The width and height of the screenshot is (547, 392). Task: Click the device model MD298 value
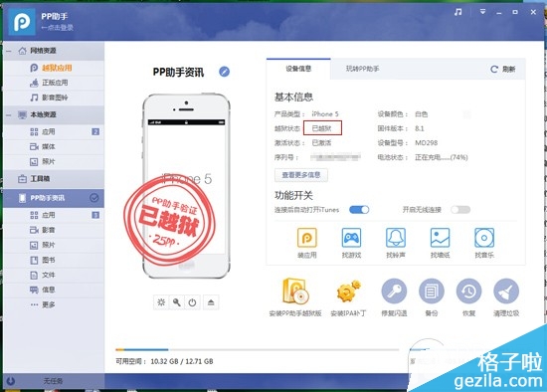click(x=426, y=142)
